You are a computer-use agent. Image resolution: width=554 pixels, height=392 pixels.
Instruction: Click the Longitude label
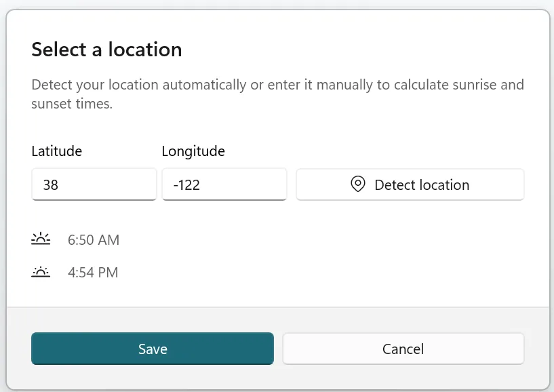(x=193, y=151)
